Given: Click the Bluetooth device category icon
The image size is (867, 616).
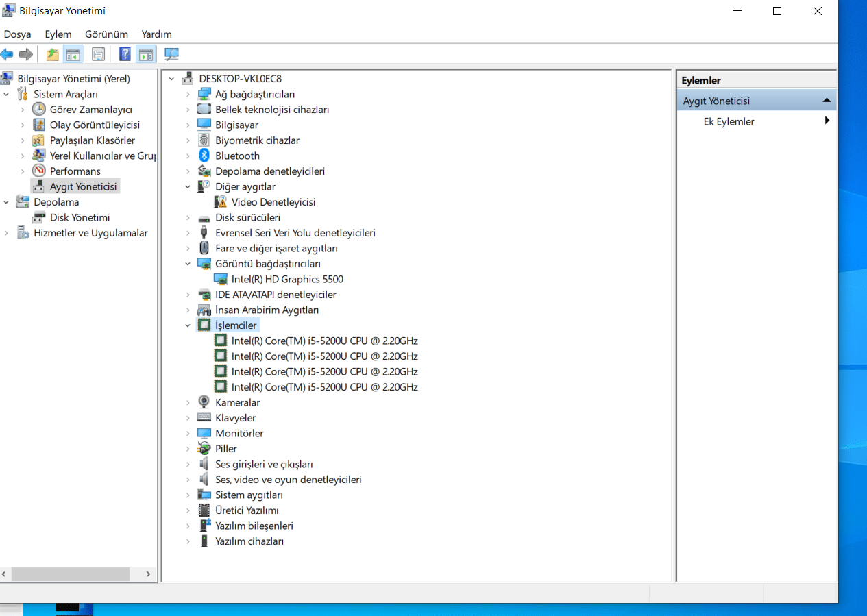Looking at the screenshot, I should pyautogui.click(x=204, y=156).
